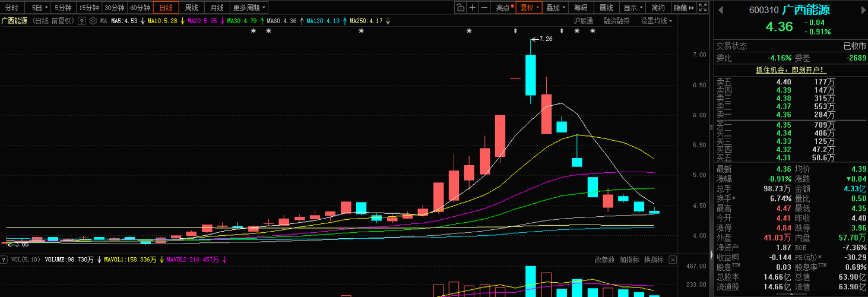Enter fullscreen chart view

click(x=703, y=8)
